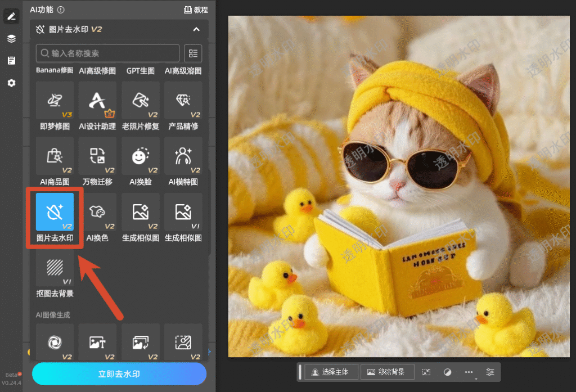Image resolution: width=576 pixels, height=392 pixels.
Task: Focus the 输入名称搜索 search field
Action: 107,53
